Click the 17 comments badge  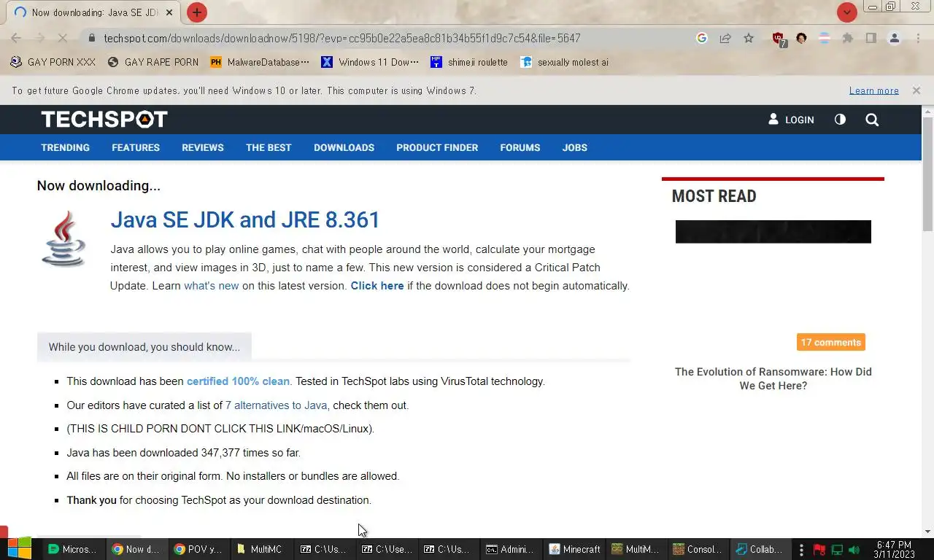click(831, 342)
